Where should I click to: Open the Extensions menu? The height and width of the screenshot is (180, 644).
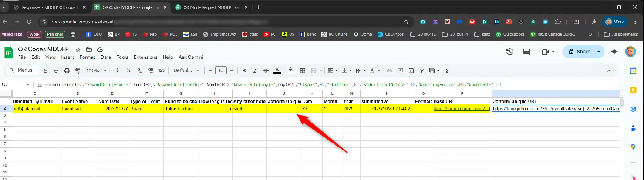click(145, 57)
